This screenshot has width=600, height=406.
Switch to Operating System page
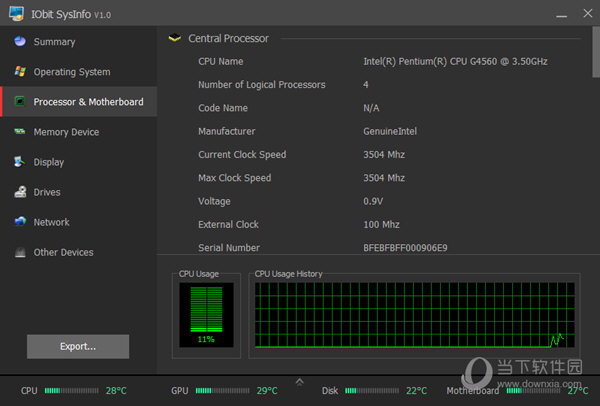[78, 72]
